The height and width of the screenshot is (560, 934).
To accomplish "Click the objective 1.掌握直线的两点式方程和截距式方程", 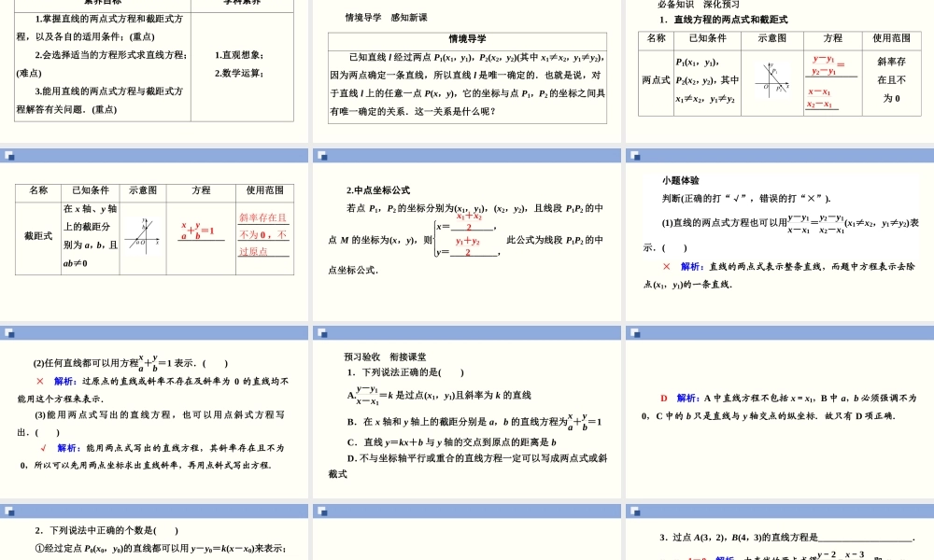I will click(100, 27).
